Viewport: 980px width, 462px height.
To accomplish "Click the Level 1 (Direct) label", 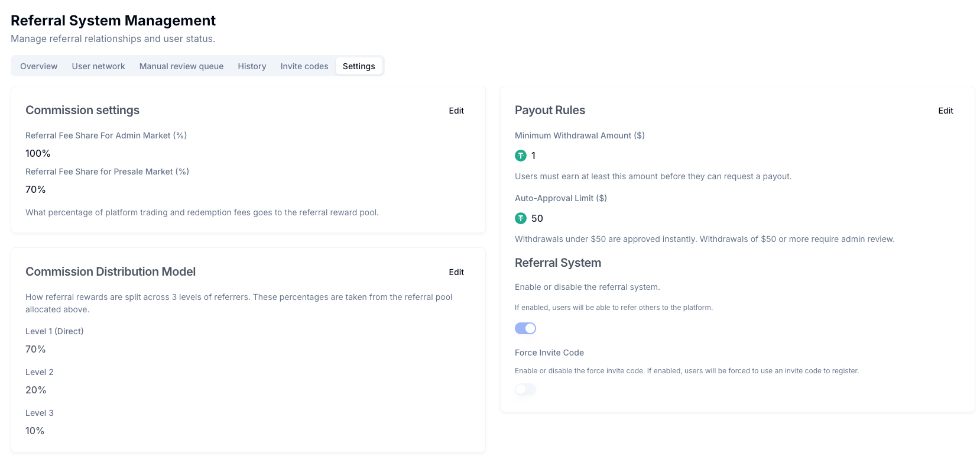I will [54, 331].
